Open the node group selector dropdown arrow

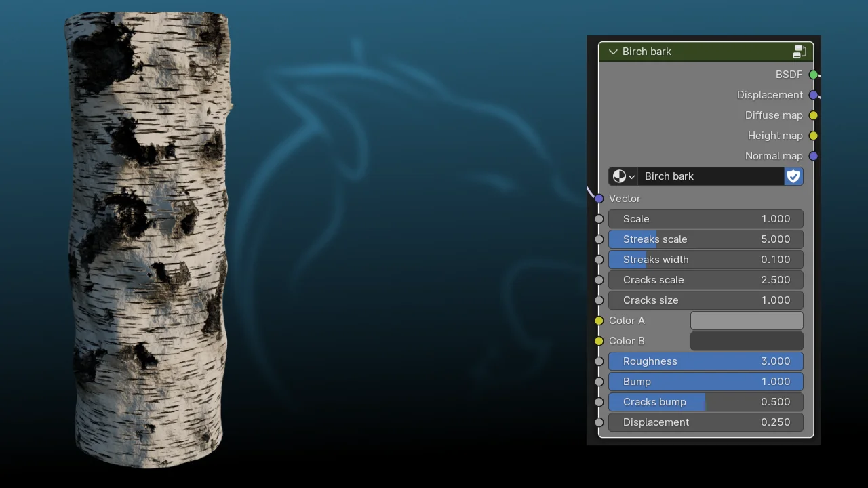tap(633, 176)
